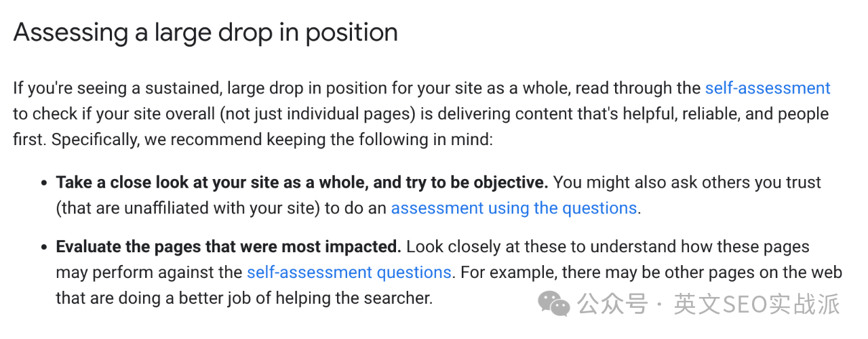Click the first bullet point marker
The image size is (868, 339).
point(44,183)
